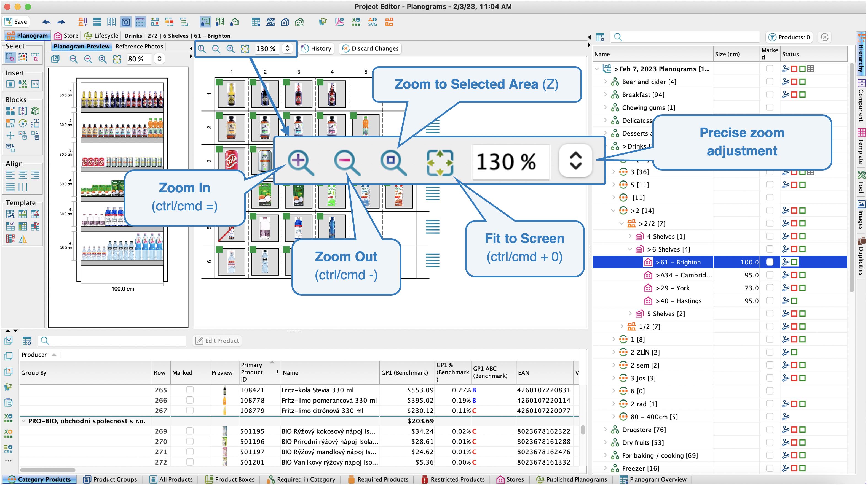This screenshot has height=486, width=868.
Task: Click the Products: 0 filter button
Action: tap(789, 37)
